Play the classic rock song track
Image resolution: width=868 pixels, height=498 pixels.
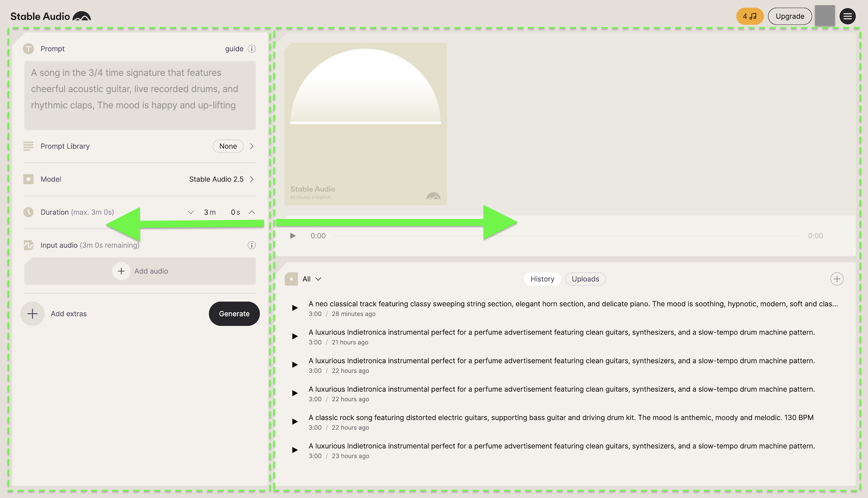point(295,422)
